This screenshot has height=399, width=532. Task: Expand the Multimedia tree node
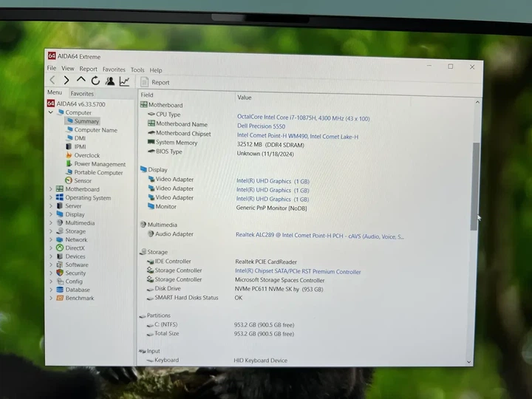coord(51,223)
